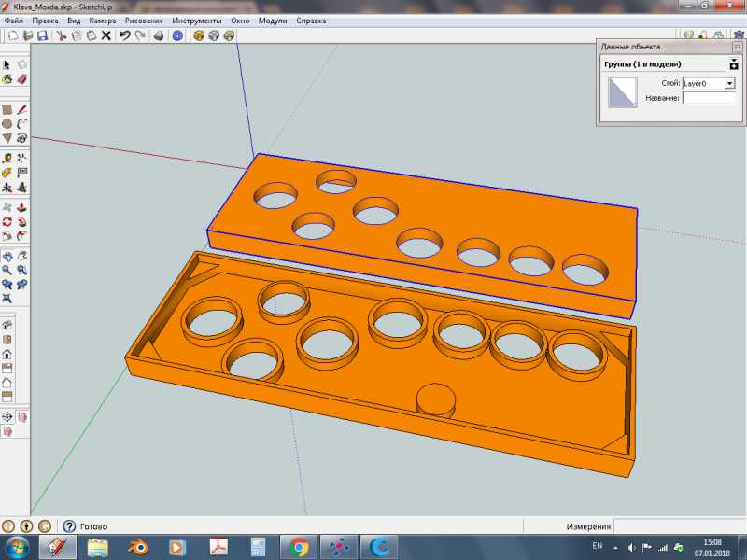
Task: Click the Название name field
Action: pos(709,98)
